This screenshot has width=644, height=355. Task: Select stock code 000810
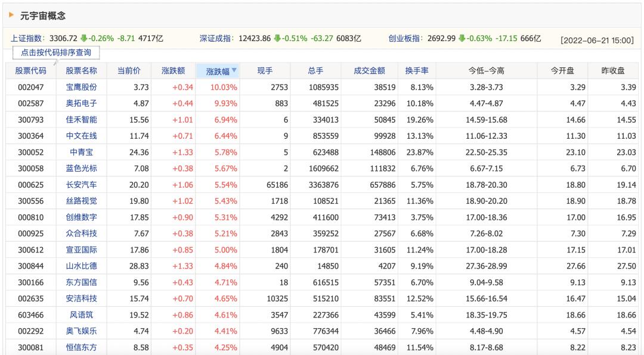(31, 217)
